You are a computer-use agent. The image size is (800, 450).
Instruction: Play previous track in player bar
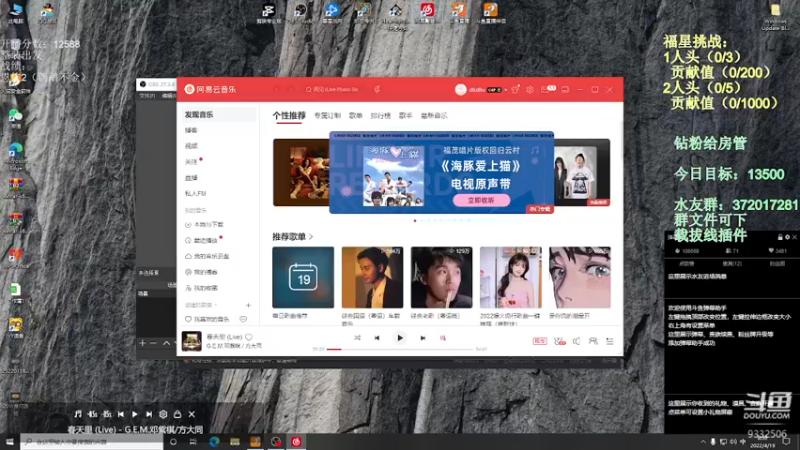point(377,338)
